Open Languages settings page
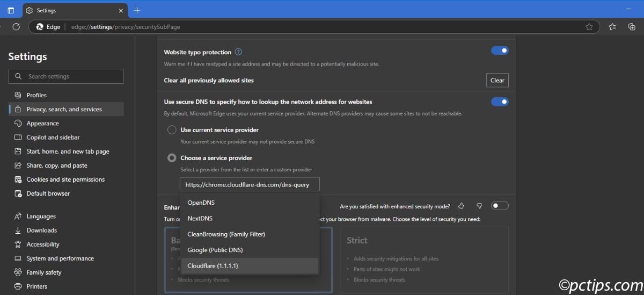The image size is (644, 295). pos(66,217)
